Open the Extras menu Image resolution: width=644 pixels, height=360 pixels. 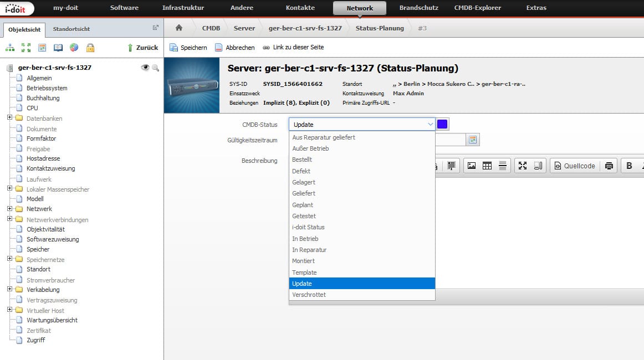536,8
